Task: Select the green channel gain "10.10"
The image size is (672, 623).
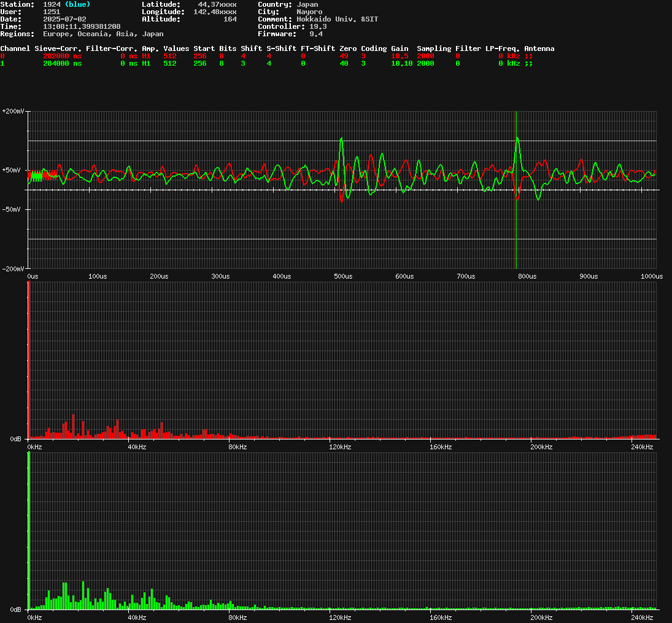Action: coord(401,63)
